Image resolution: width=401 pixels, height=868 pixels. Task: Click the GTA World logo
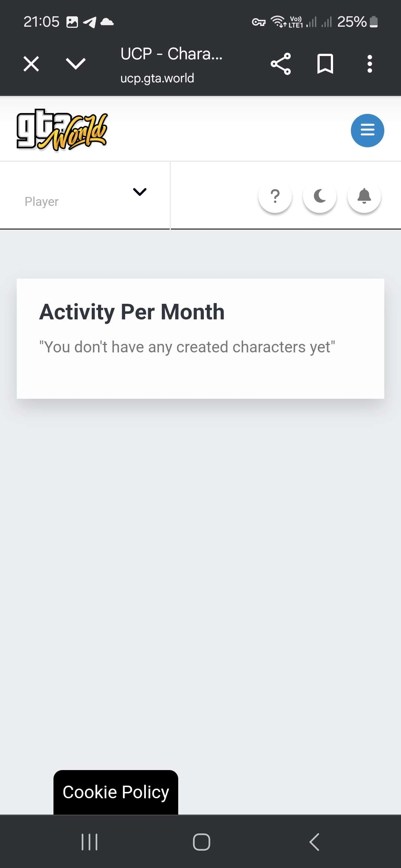pyautogui.click(x=62, y=130)
